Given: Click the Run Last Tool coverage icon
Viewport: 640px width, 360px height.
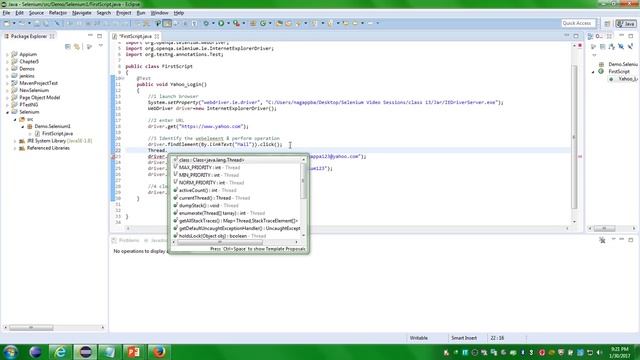Looking at the screenshot, I should 236,24.
